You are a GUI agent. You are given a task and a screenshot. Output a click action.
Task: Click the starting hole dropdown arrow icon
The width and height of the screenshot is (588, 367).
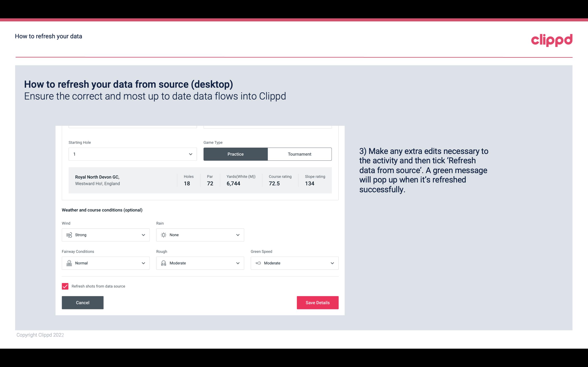coord(190,154)
